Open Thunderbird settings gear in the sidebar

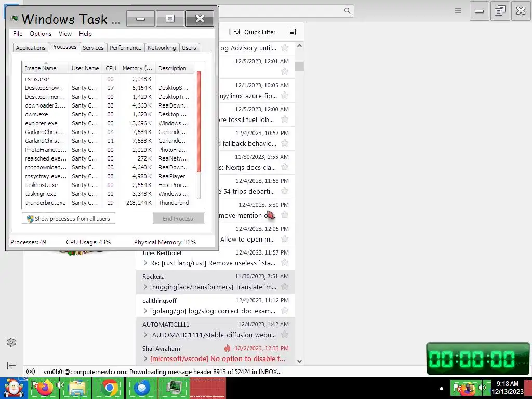click(11, 342)
